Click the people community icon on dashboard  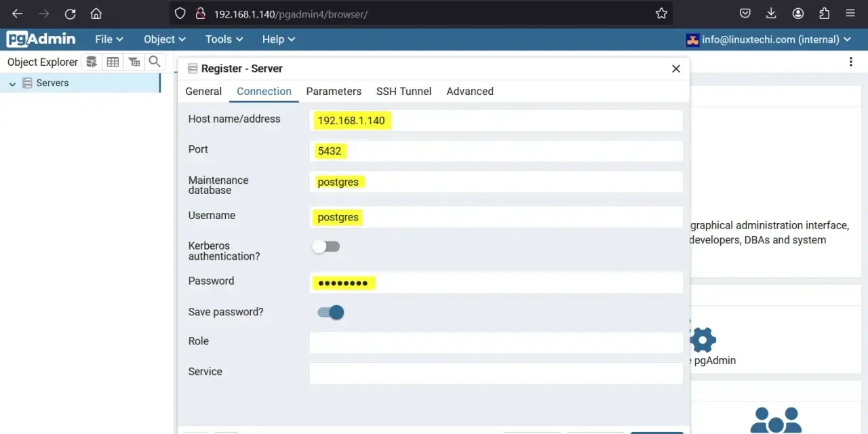tap(776, 419)
